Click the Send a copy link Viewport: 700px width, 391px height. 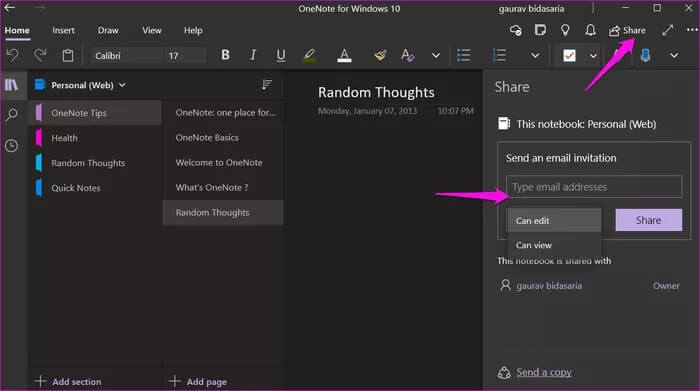pos(544,372)
